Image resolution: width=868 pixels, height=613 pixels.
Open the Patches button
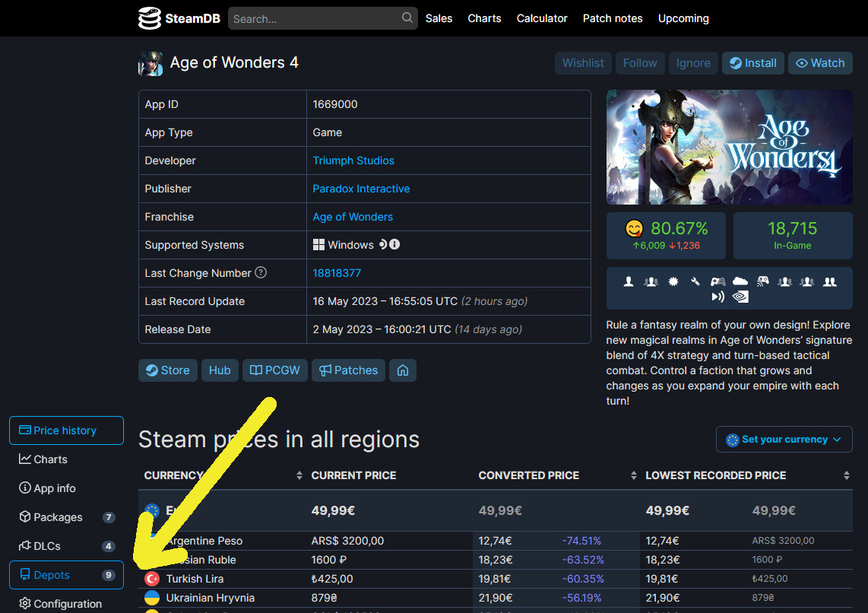(x=348, y=370)
